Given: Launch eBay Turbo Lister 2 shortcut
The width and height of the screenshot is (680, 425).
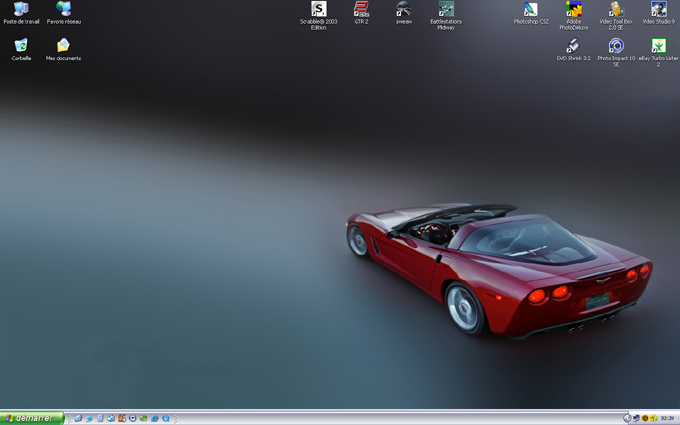Looking at the screenshot, I should [x=658, y=46].
